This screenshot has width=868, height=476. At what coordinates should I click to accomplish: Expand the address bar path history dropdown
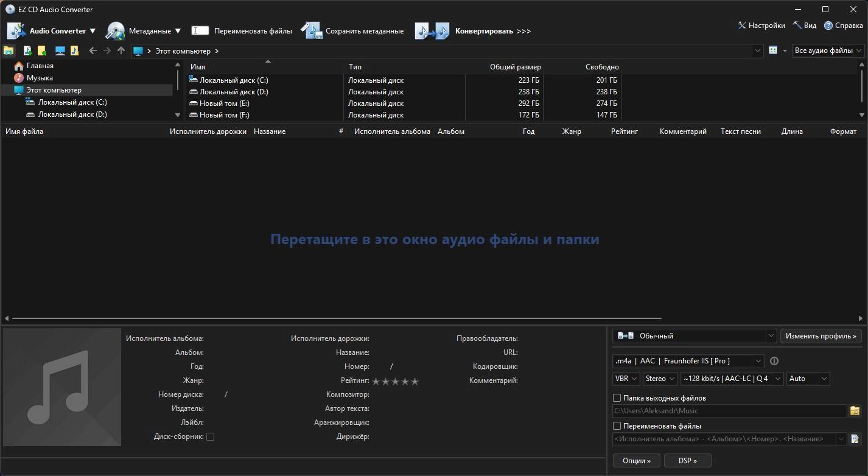tap(758, 51)
